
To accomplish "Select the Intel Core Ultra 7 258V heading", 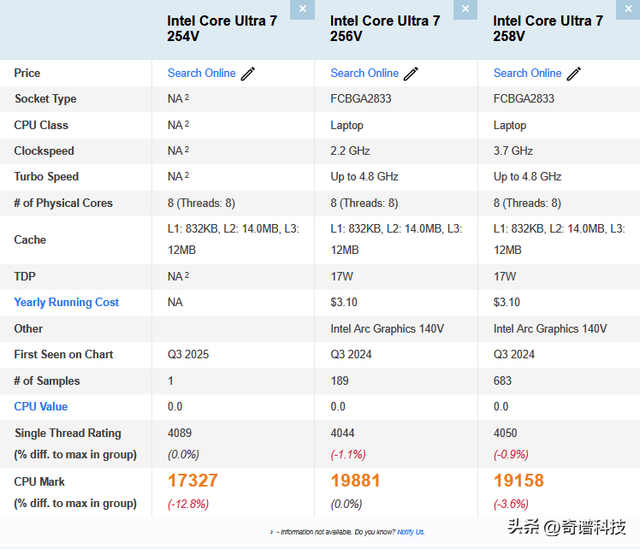I will point(548,29).
